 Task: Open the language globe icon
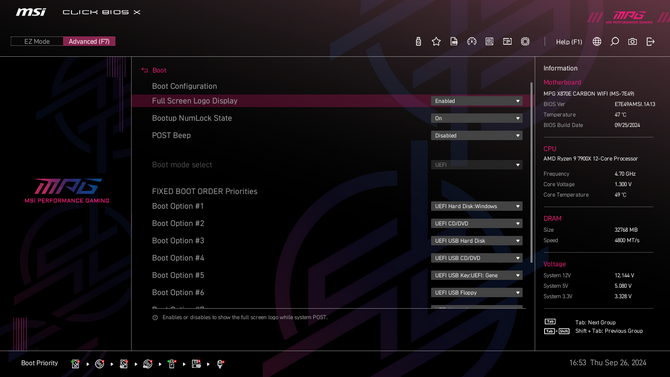tap(597, 41)
